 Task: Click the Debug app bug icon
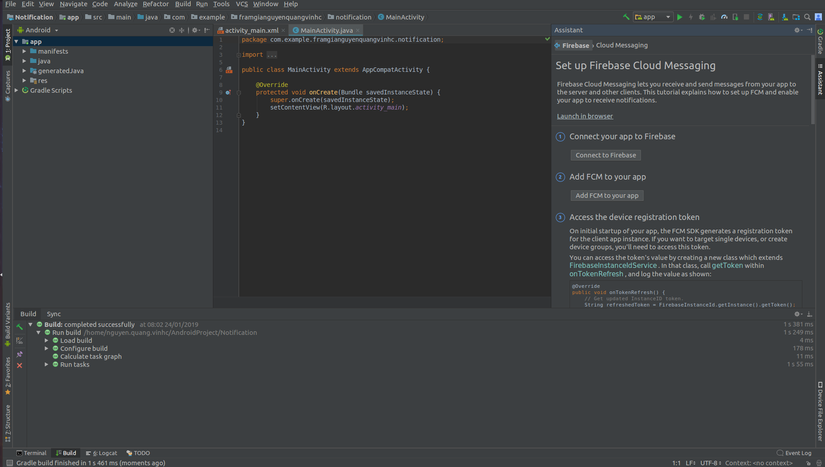click(x=701, y=17)
